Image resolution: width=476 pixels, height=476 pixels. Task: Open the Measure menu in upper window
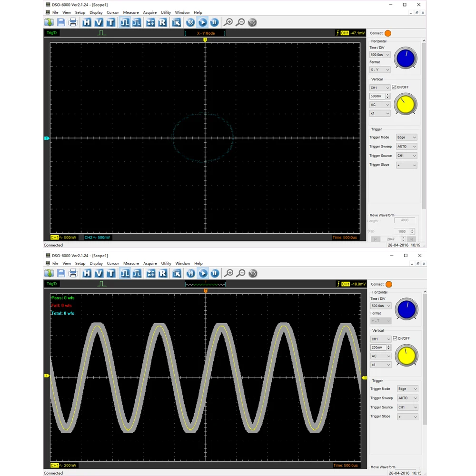click(131, 12)
